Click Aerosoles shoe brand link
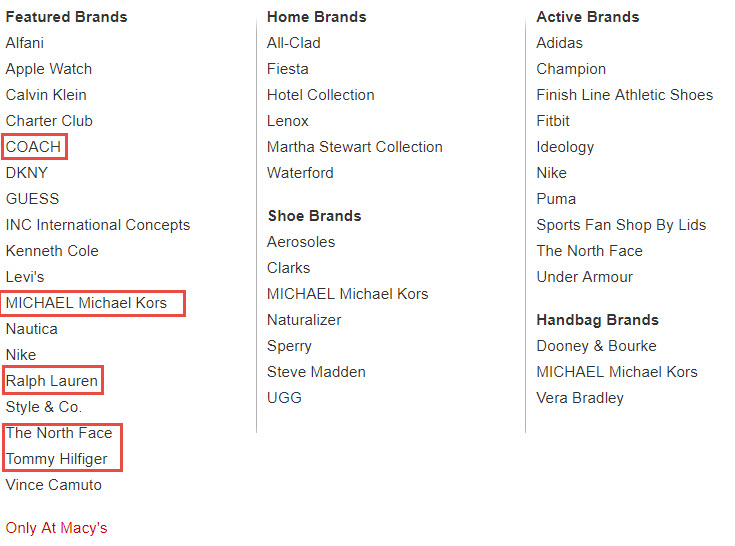 click(301, 242)
